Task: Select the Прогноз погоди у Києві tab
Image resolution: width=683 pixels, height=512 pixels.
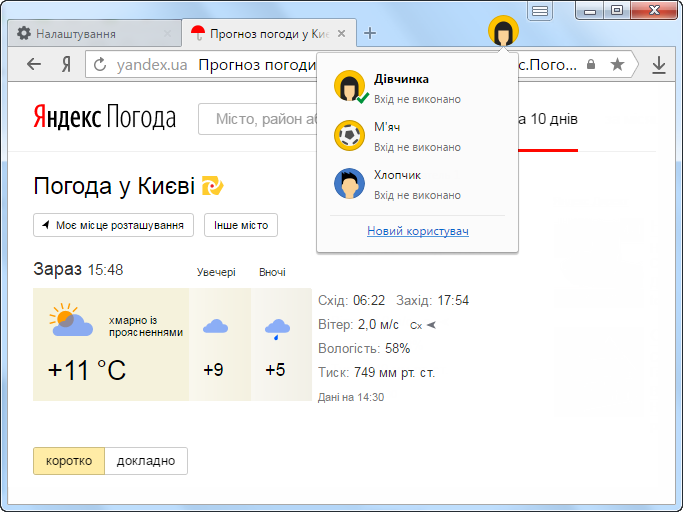Action: 269,34
